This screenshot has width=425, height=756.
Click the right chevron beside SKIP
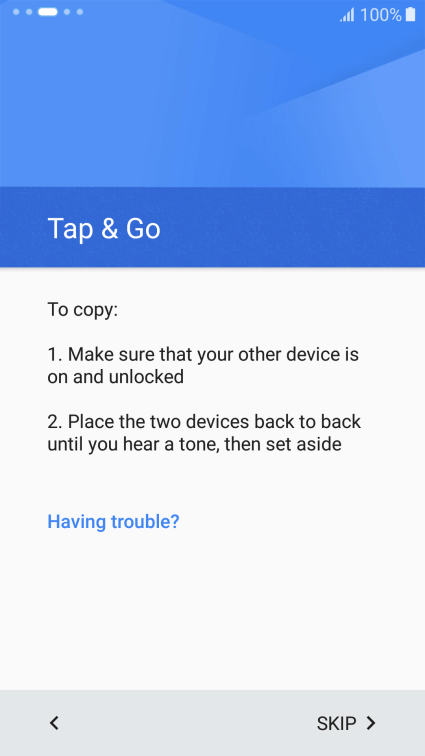370,723
